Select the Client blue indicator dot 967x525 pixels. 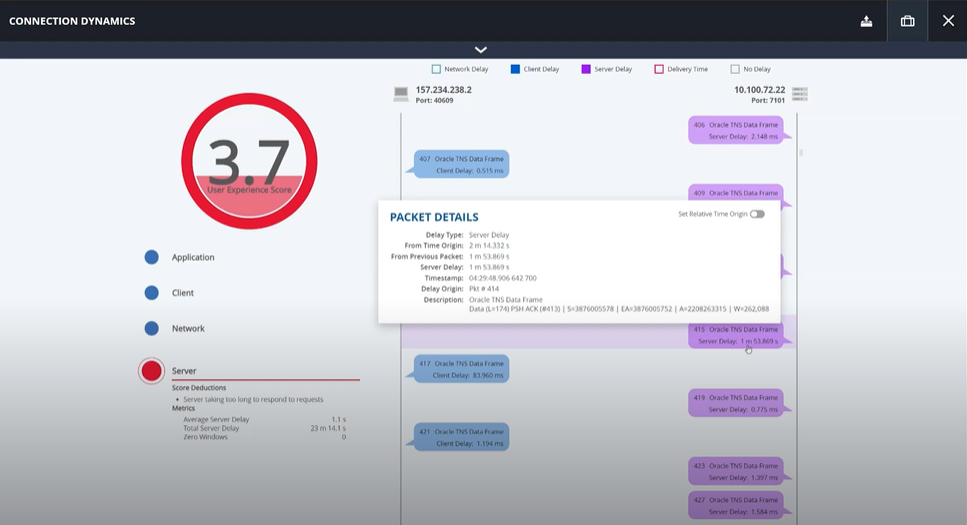click(151, 293)
